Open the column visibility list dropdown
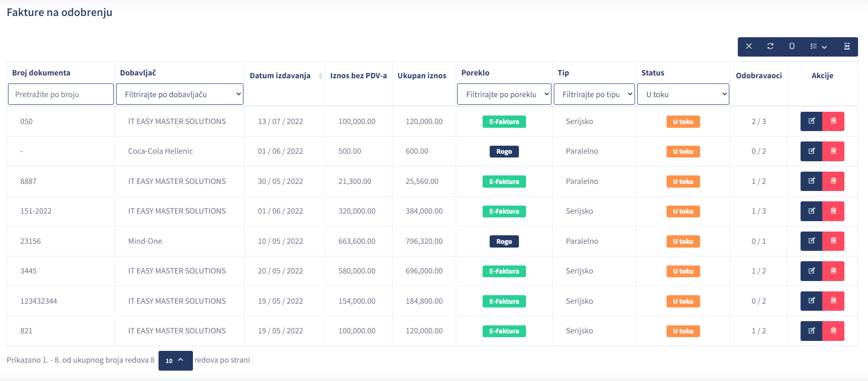The image size is (868, 381). [818, 46]
